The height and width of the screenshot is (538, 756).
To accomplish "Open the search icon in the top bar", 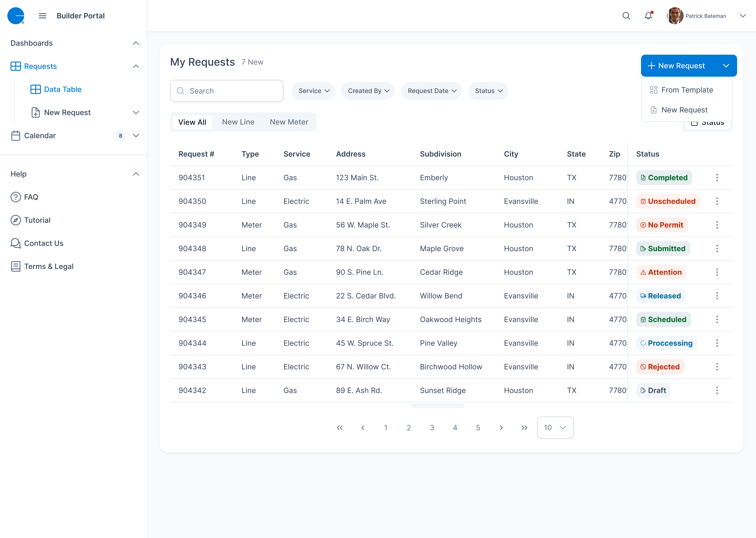I will pyautogui.click(x=626, y=16).
